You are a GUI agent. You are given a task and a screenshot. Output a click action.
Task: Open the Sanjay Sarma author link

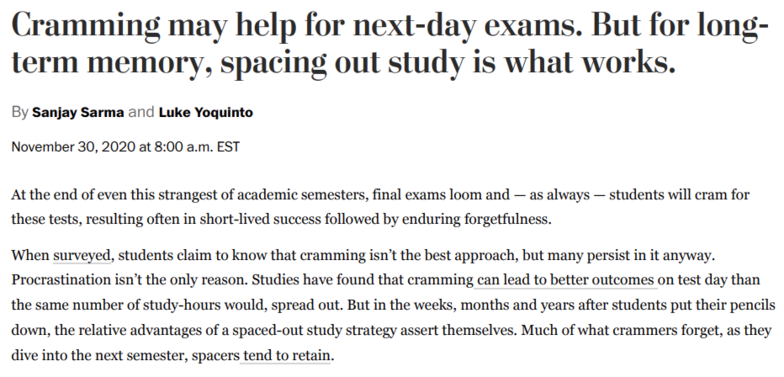pyautogui.click(x=78, y=112)
